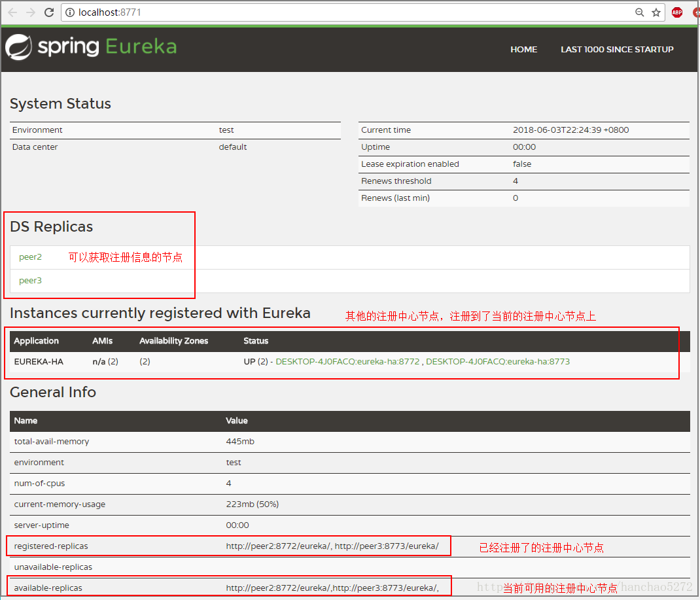700x600 pixels.
Task: Click the Application column header
Action: 36,341
